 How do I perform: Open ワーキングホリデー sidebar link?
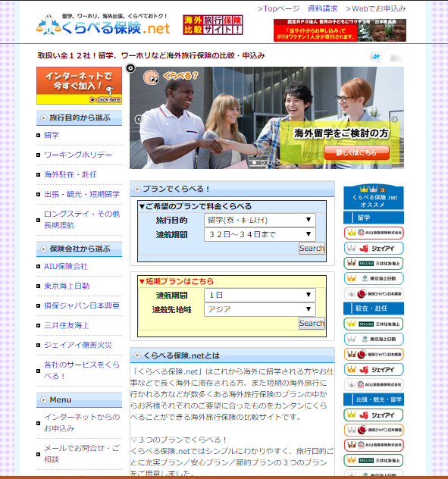click(78, 155)
